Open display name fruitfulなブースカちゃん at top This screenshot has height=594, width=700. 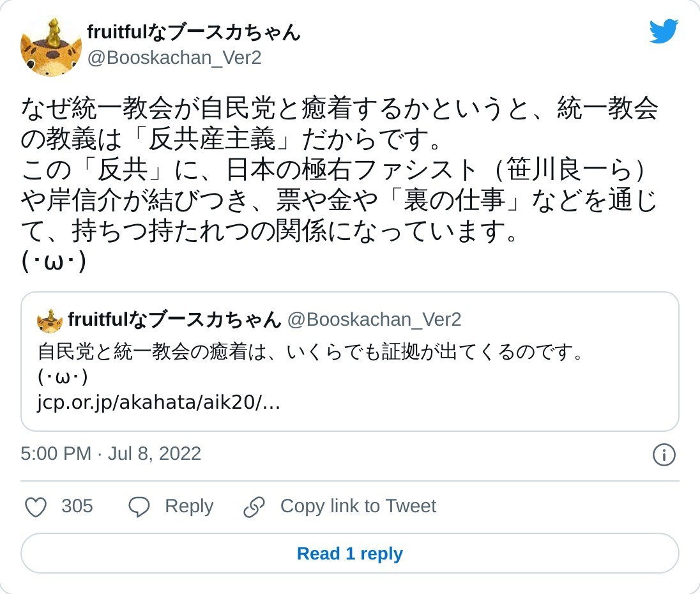click(x=194, y=32)
